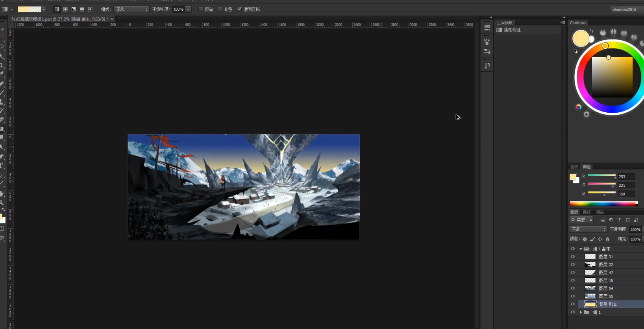644x329 pixels.
Task: Hide the 背景 副本 layer
Action: pyautogui.click(x=573, y=304)
